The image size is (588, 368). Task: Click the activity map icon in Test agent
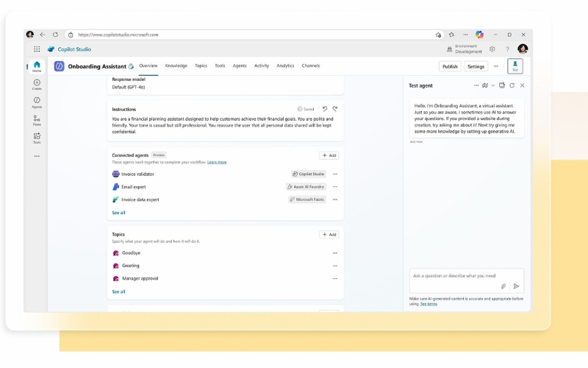tap(485, 85)
